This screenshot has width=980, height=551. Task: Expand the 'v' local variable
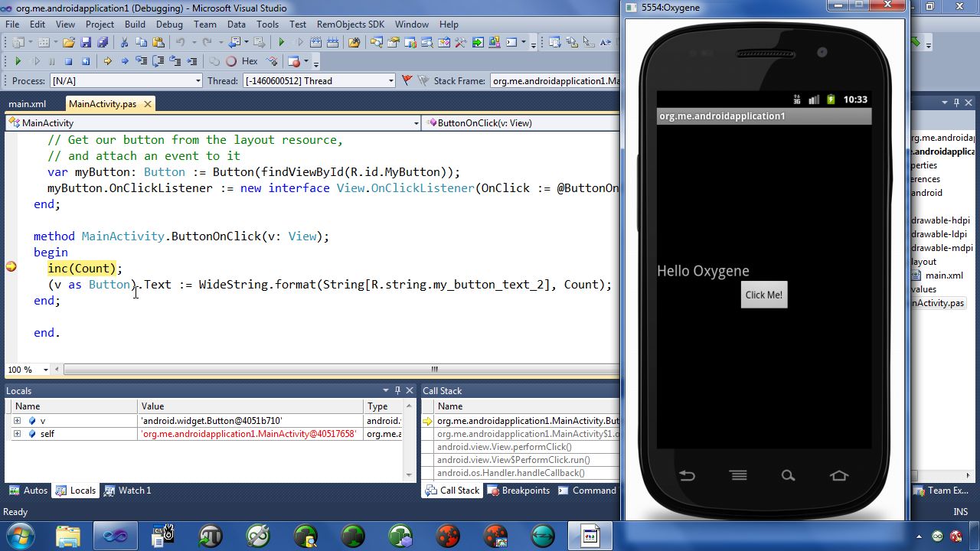(17, 421)
